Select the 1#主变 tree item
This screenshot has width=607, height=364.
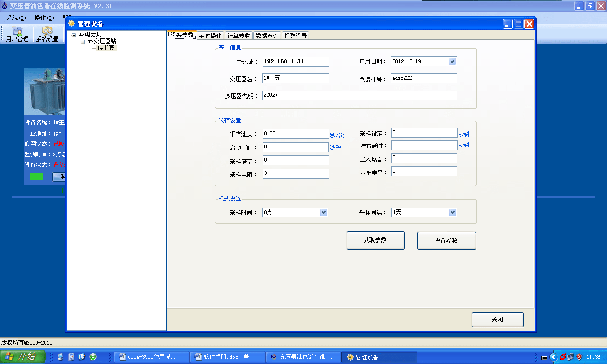tap(105, 48)
